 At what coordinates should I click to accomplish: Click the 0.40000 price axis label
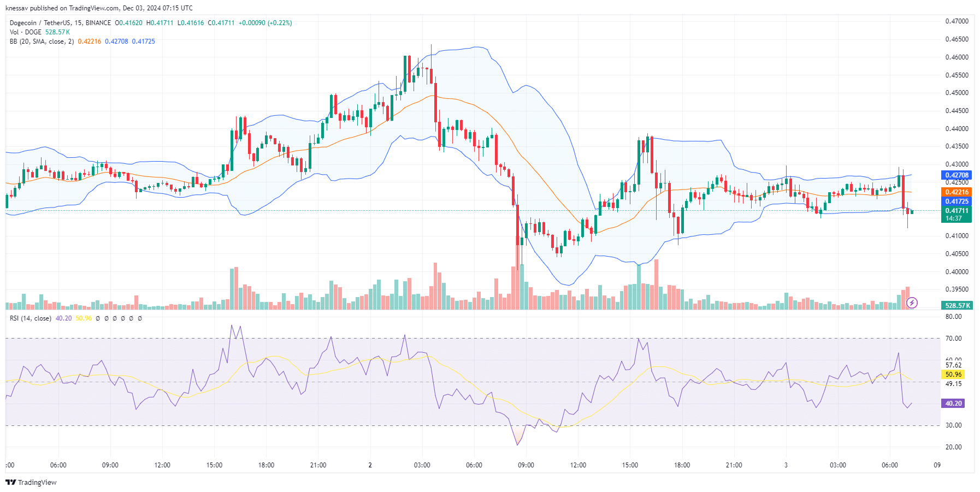[x=957, y=272]
